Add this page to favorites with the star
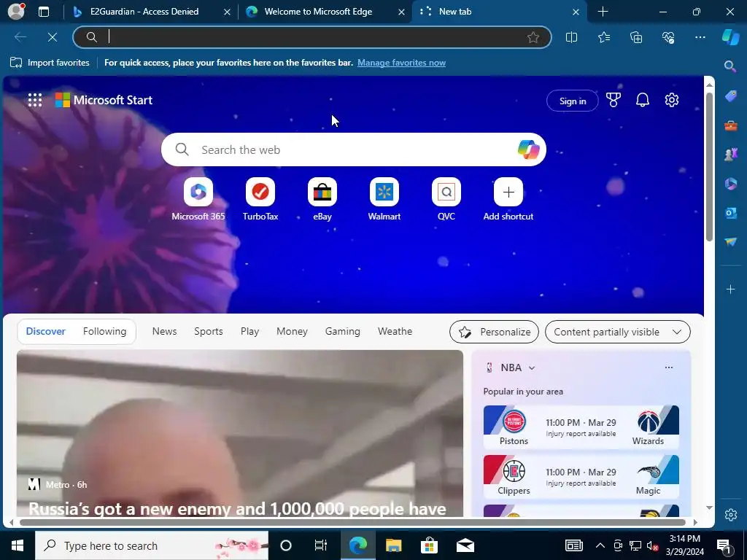Screen dimensions: 747x560 (533, 37)
